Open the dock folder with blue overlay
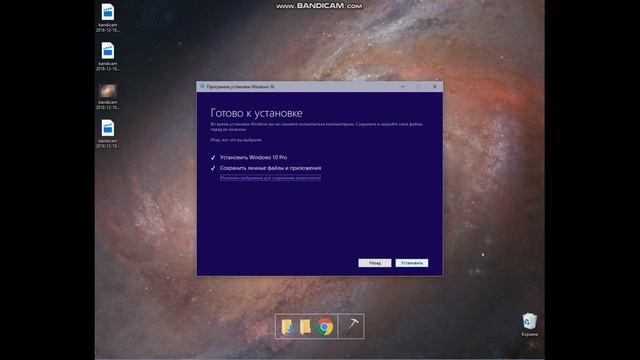The image size is (640, 360). 287,327
